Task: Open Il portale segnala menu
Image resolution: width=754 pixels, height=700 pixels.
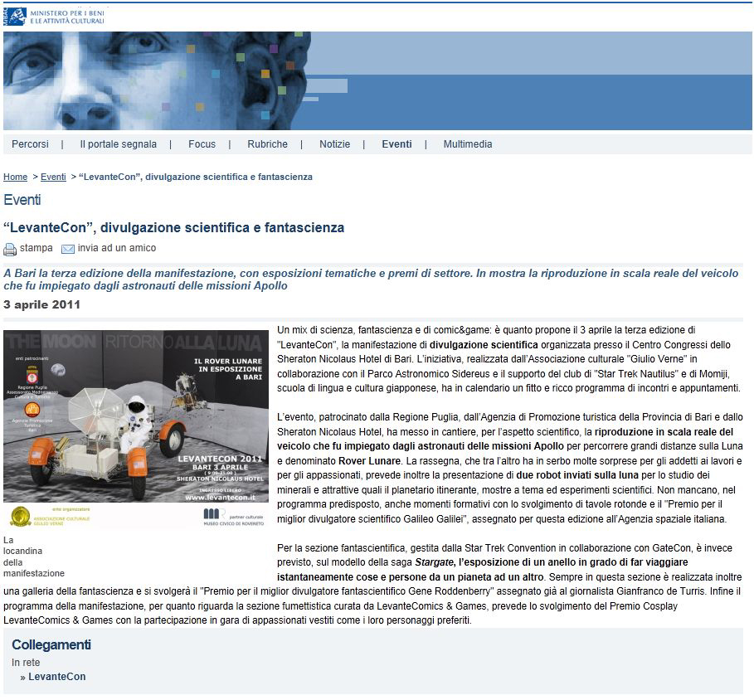Action: pos(119,144)
